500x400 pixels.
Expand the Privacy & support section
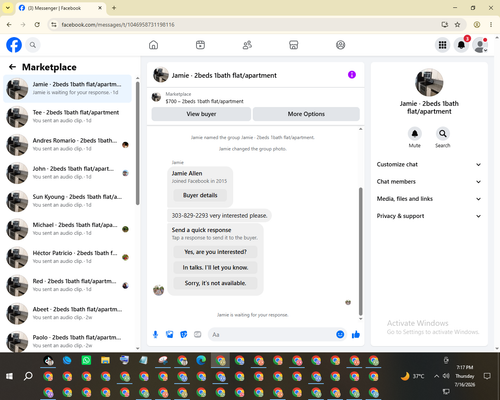pyautogui.click(x=429, y=216)
